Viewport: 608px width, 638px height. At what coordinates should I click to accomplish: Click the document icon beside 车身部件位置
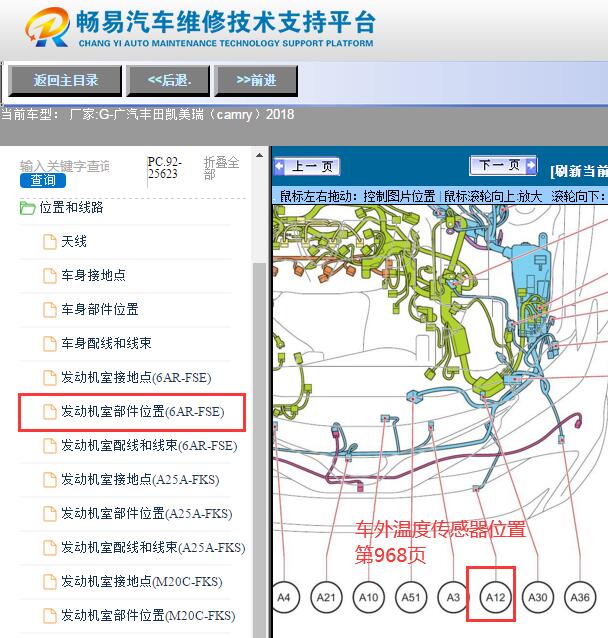tap(50, 310)
